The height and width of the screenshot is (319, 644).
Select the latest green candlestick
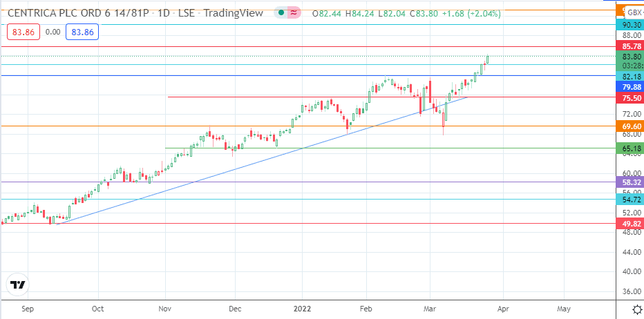tap(488, 59)
